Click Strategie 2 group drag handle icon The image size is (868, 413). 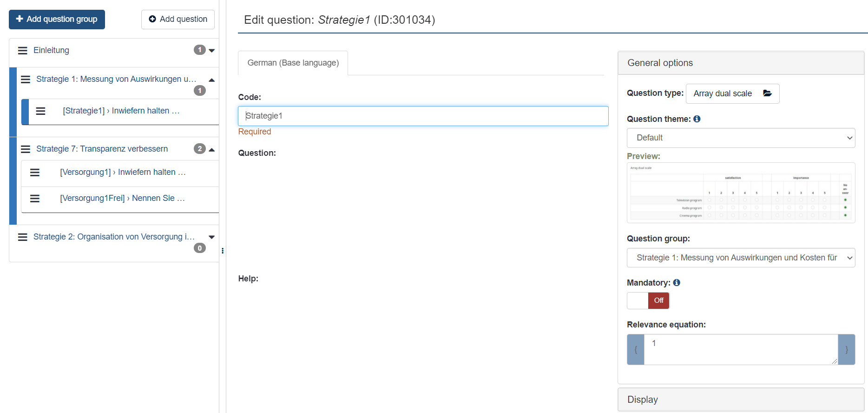tap(22, 237)
